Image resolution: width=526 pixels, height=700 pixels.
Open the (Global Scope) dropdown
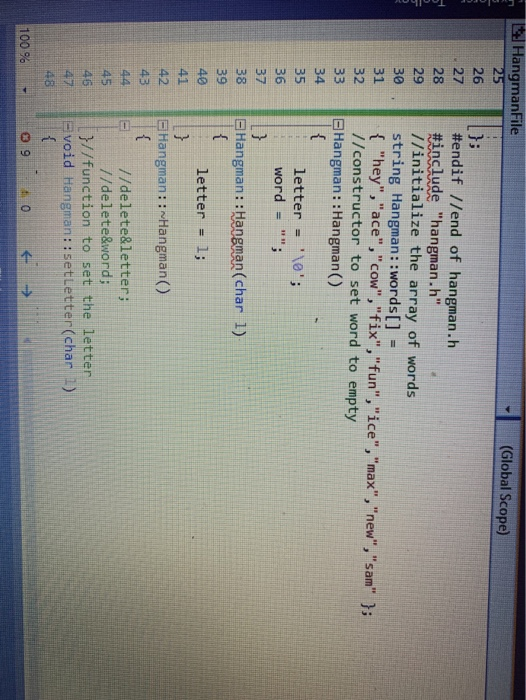505,558
